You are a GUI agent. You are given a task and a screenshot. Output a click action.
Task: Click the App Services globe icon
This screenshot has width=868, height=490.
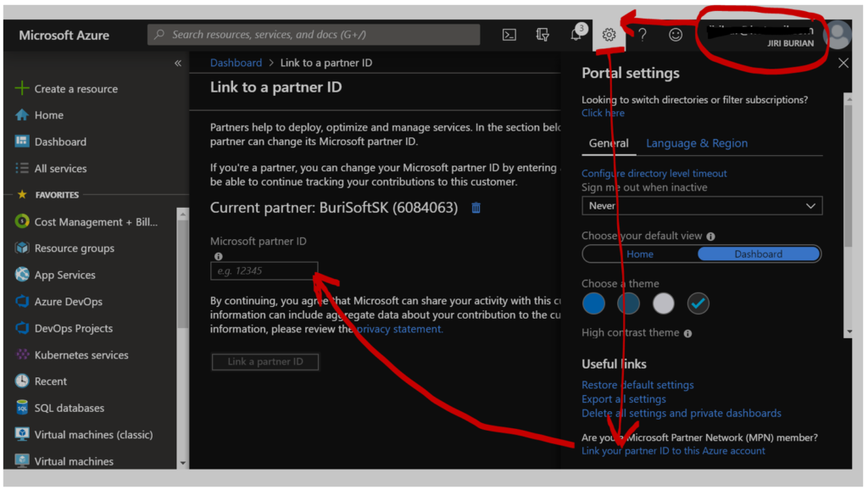tap(22, 274)
